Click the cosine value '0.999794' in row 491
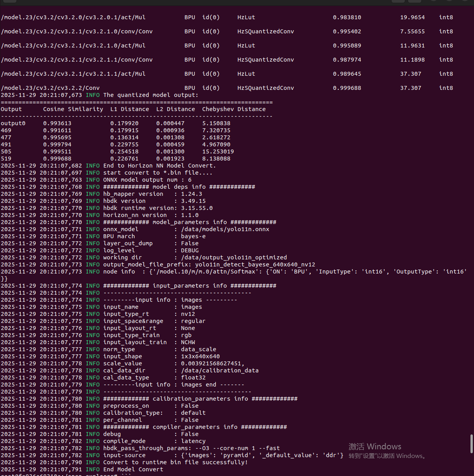Viewport: 474px width, 476px height. tap(57, 144)
